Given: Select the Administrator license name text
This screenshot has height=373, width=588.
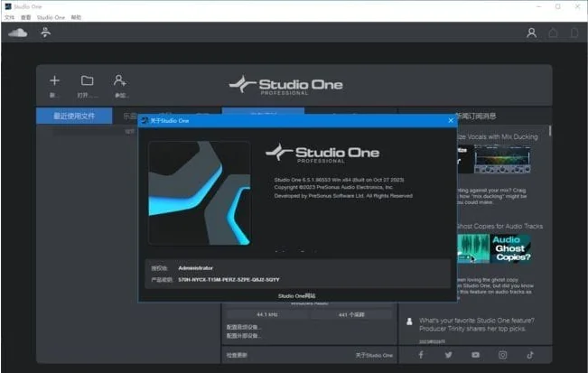Looking at the screenshot, I should [195, 268].
